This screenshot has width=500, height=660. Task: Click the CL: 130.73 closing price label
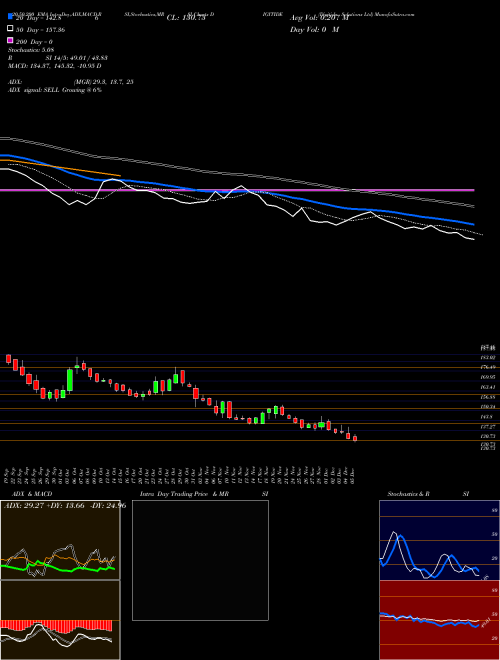click(186, 18)
